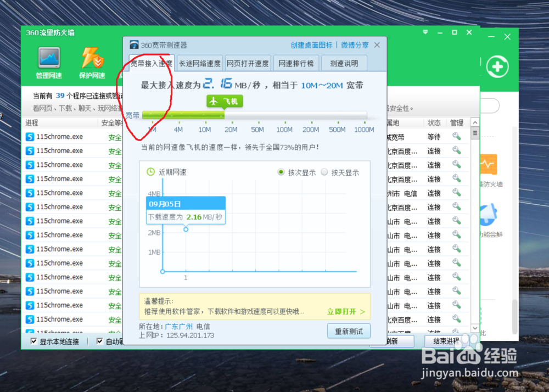Click 重新测试 button
This screenshot has height=392, width=549.
pos(349,331)
